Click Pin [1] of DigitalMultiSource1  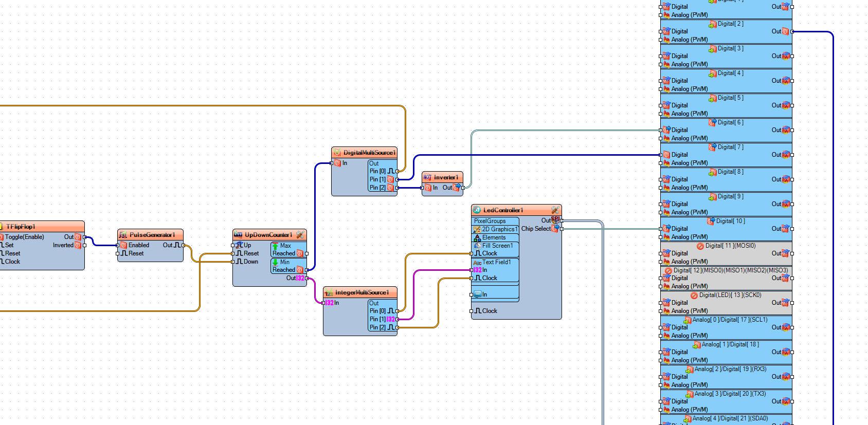click(x=382, y=179)
